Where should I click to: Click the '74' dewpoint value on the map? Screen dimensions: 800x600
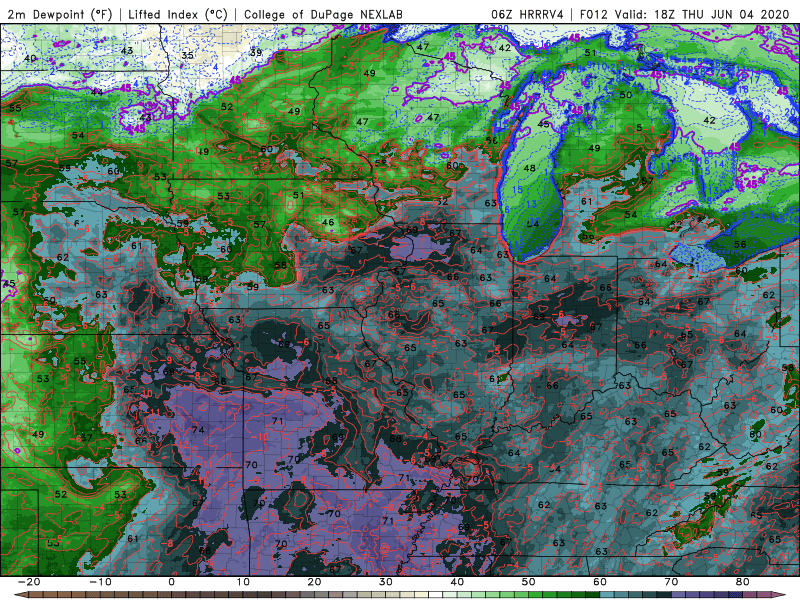click(198, 430)
